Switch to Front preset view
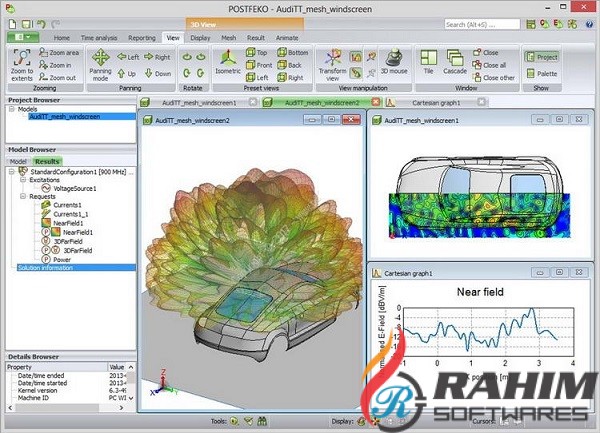The height and width of the screenshot is (433, 600). pyautogui.click(x=259, y=65)
